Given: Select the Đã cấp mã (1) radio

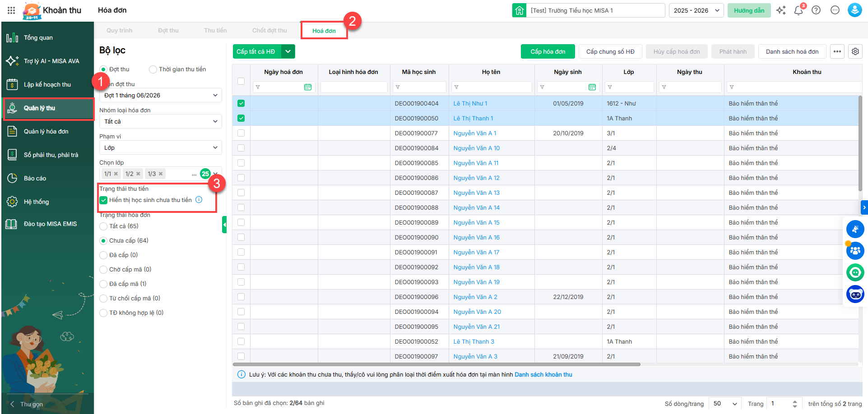Looking at the screenshot, I should pos(104,284).
